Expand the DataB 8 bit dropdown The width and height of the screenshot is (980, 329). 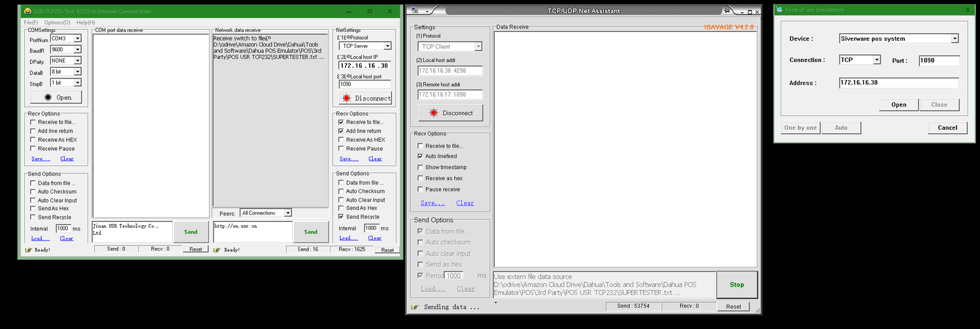(x=78, y=72)
